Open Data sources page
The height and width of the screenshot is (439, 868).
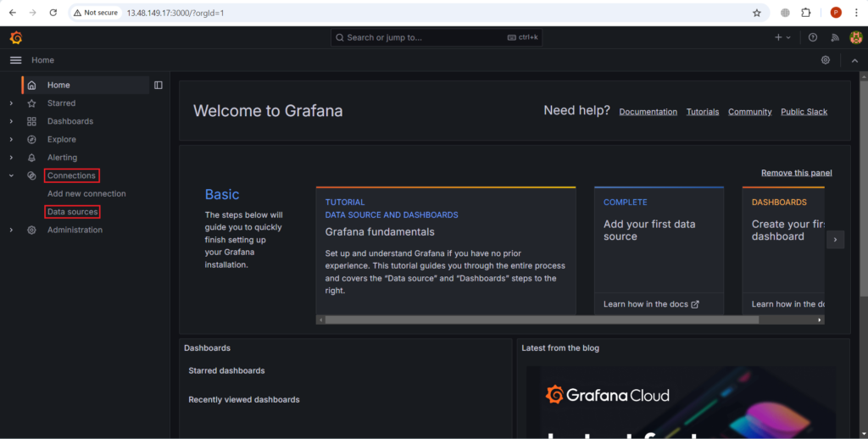point(73,212)
